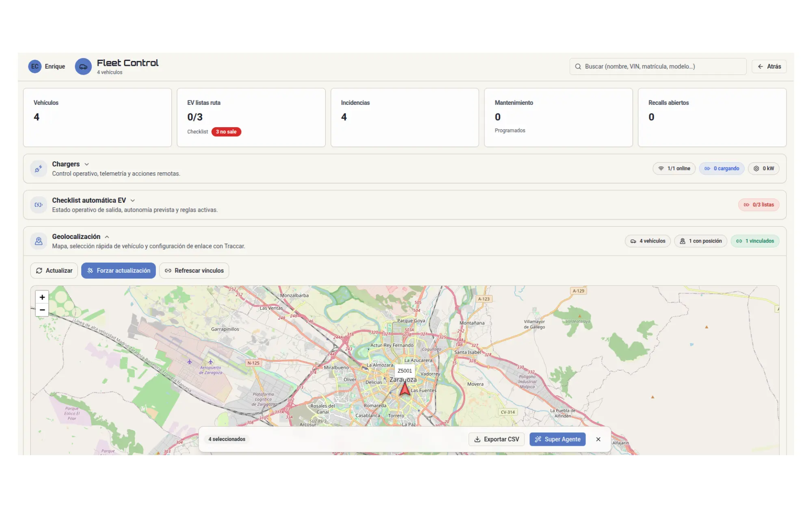The height and width of the screenshot is (508, 812).
Task: Dismiss the selection bar with X
Action: pos(598,439)
